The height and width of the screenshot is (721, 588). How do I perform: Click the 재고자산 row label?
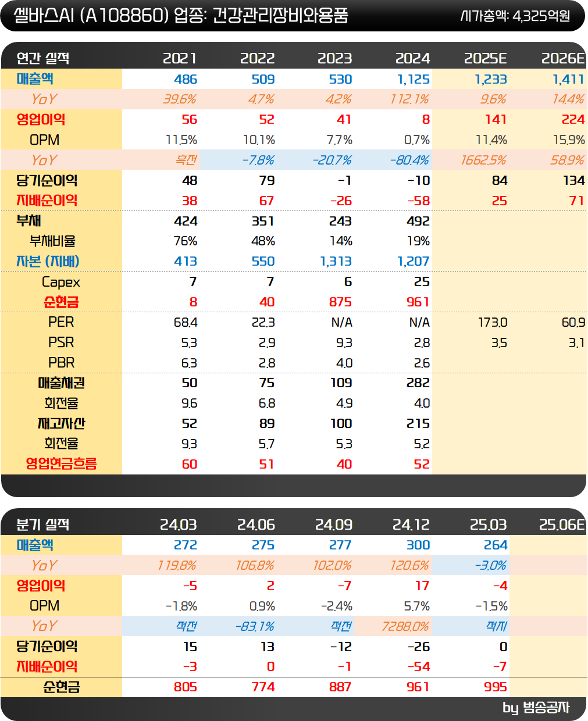coord(61,423)
